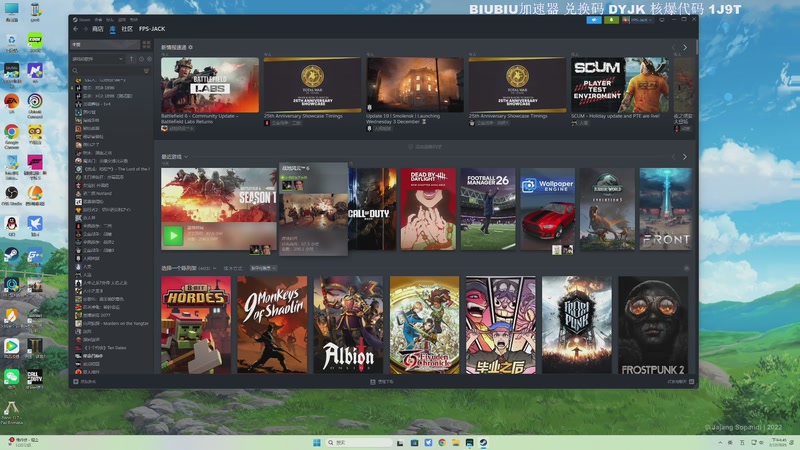Select Murders on the Yangtze entry in sidebar
Viewport: 800px width, 450px height.
112,323
